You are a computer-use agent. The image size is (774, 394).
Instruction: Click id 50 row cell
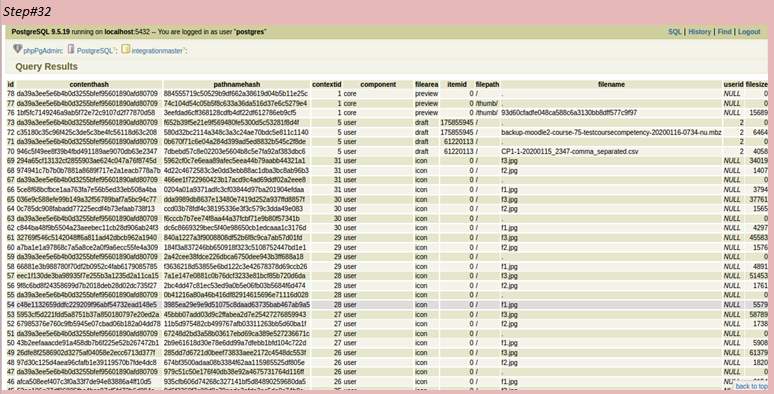tap(10, 343)
